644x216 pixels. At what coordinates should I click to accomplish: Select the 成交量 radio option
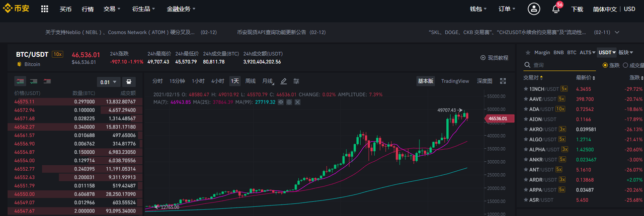click(633, 65)
